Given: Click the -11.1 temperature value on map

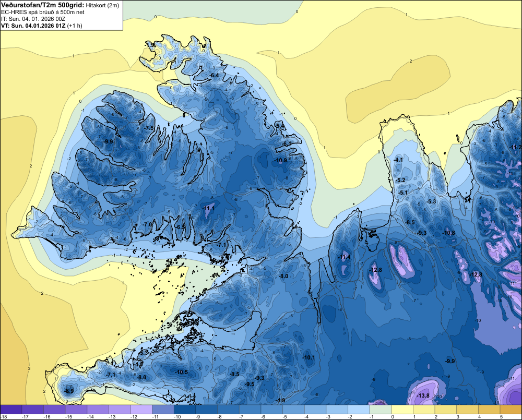Looking at the screenshot, I should (209, 208).
